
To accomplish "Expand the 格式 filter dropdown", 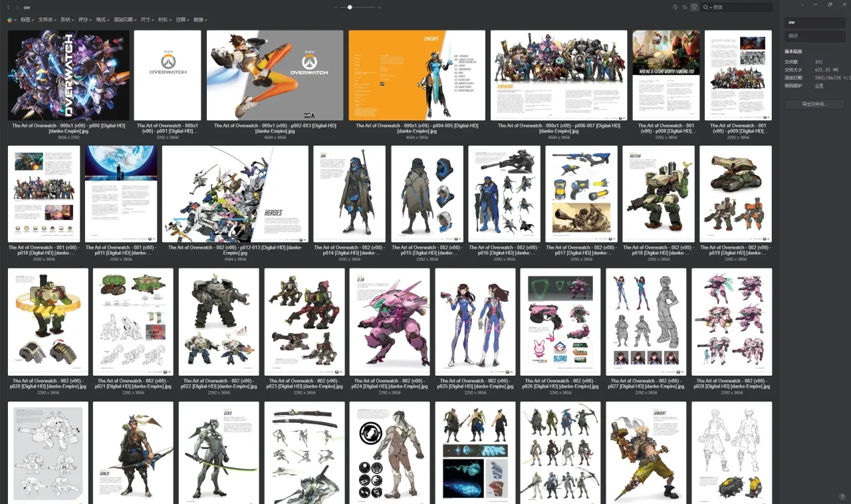I will pos(103,20).
